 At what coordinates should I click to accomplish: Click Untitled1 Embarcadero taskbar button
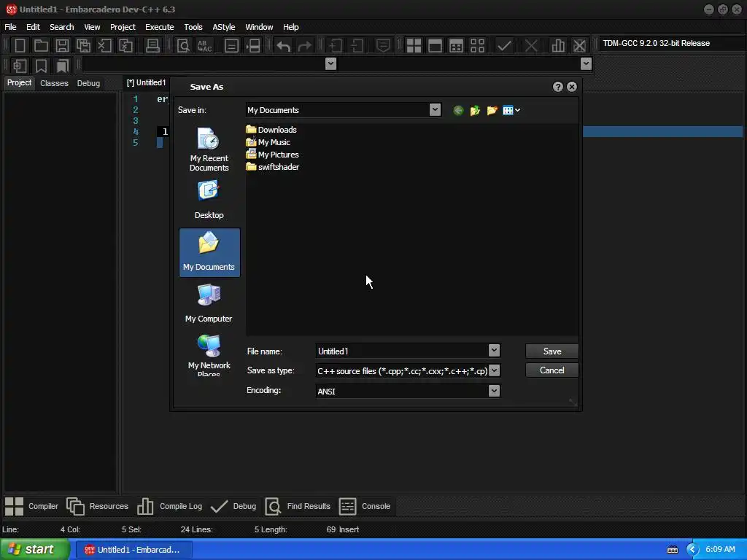(x=134, y=550)
